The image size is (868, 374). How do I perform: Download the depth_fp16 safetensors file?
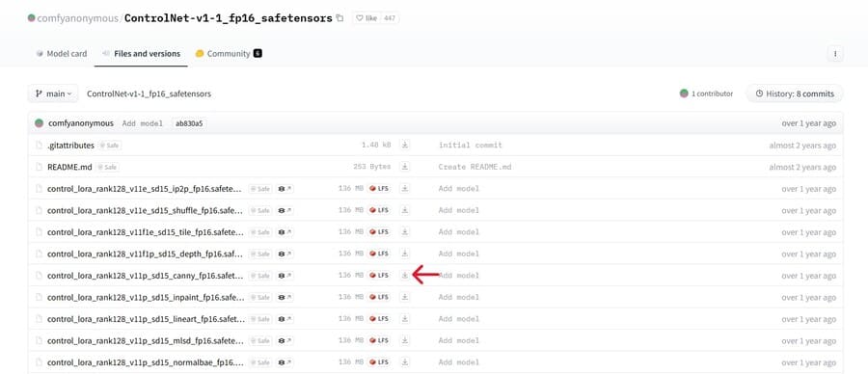(405, 254)
